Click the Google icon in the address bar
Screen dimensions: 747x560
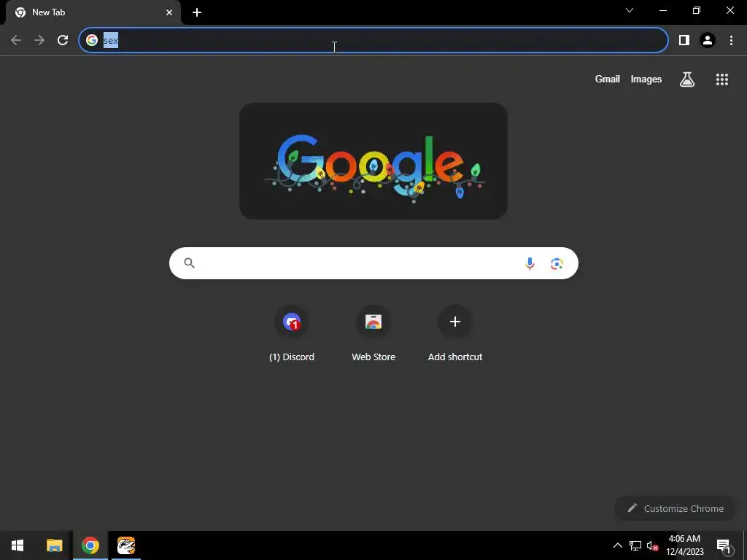point(92,40)
